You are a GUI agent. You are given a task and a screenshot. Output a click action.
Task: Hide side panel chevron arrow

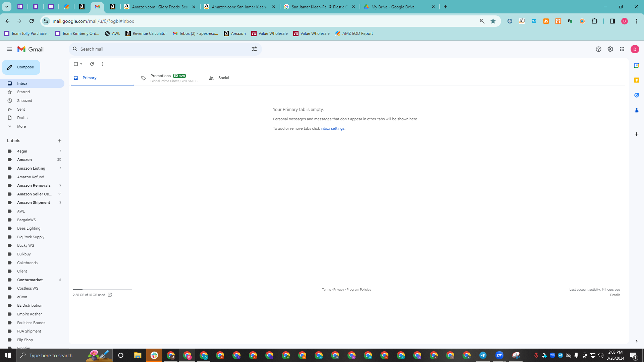coord(636,341)
